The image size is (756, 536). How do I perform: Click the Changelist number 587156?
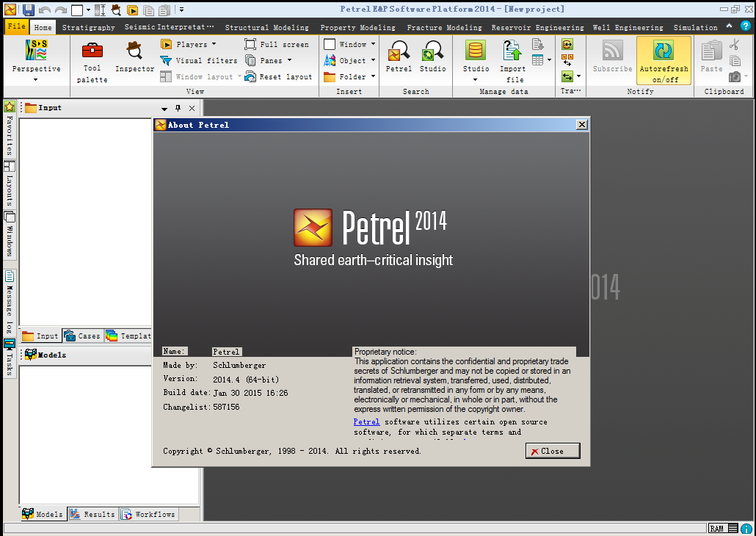coord(226,407)
